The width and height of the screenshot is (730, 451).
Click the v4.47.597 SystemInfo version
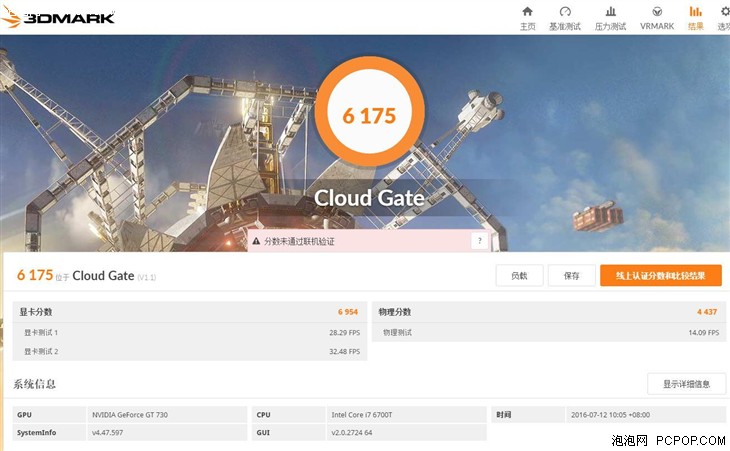pyautogui.click(x=108, y=432)
